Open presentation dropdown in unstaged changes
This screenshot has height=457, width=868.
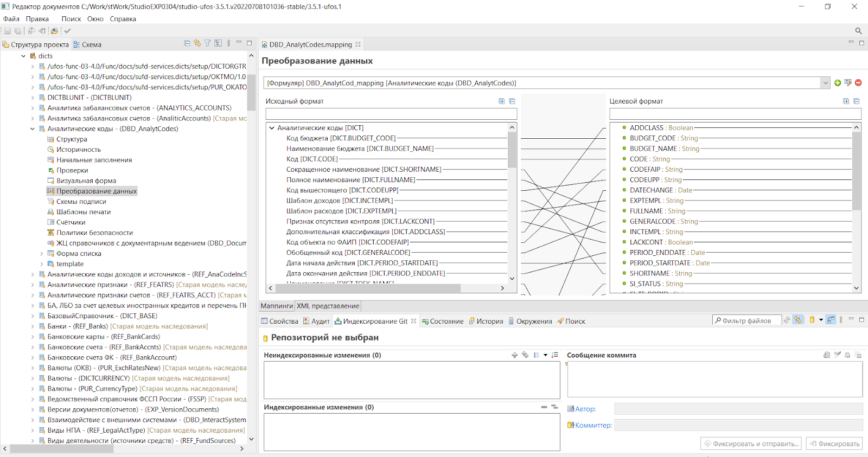pos(545,355)
